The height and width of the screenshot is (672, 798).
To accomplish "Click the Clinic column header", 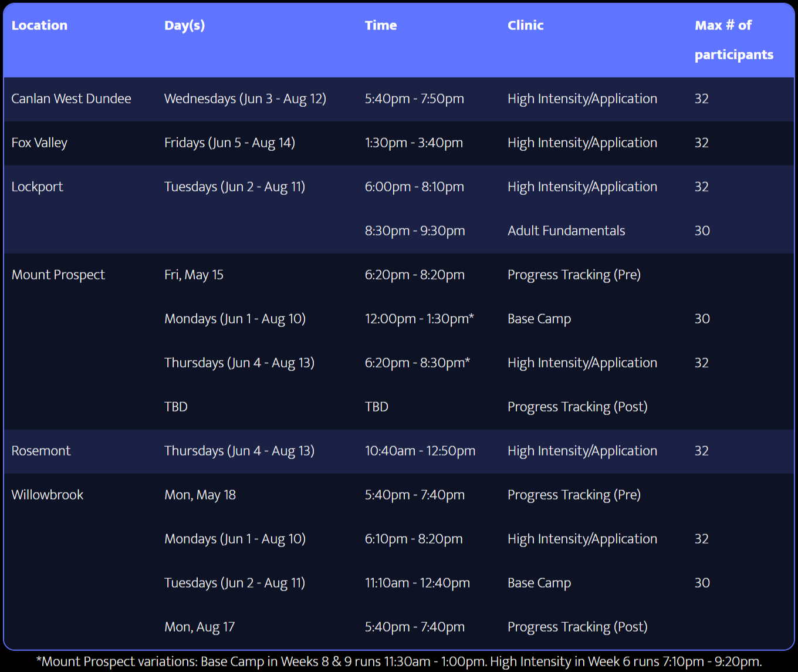I will 525,25.
